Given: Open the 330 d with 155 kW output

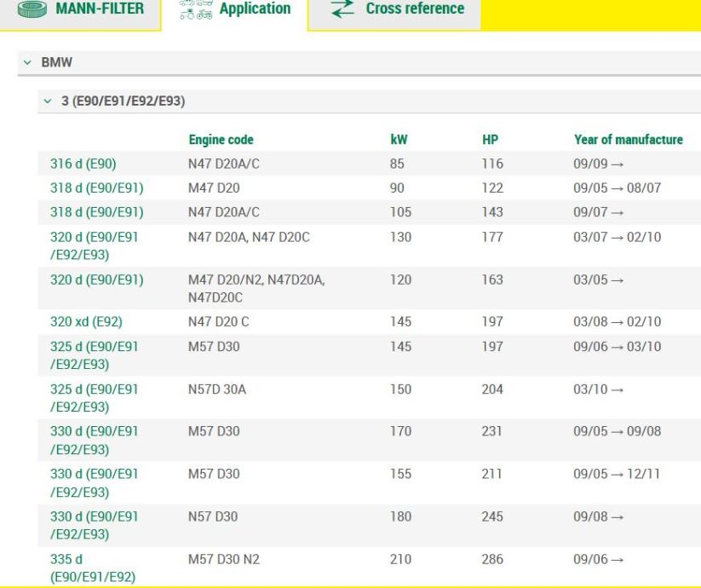Looking at the screenshot, I should (x=95, y=481).
